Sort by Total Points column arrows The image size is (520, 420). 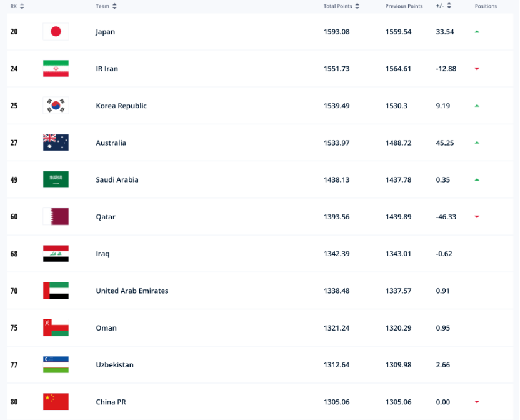tap(357, 6)
